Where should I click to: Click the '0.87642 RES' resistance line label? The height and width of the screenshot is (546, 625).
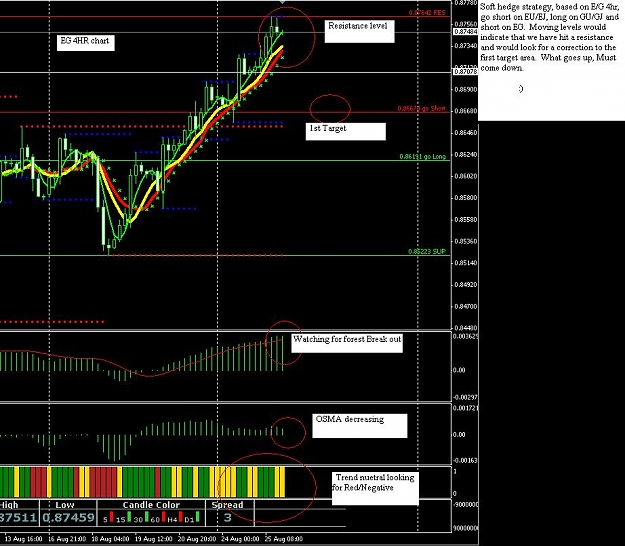point(427,13)
